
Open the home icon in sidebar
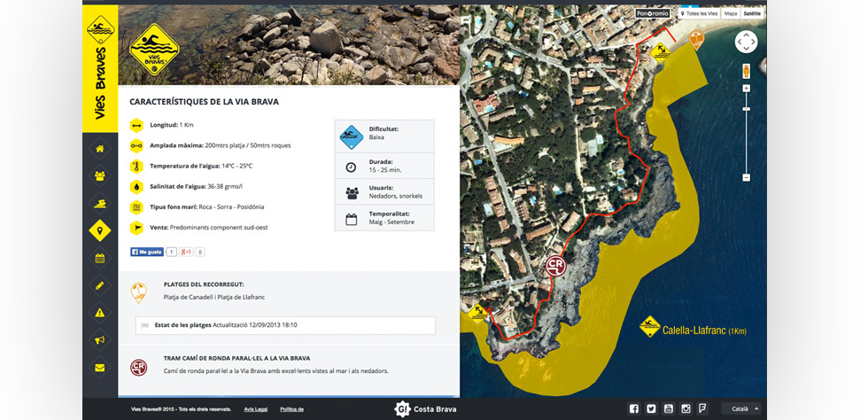[x=100, y=149]
